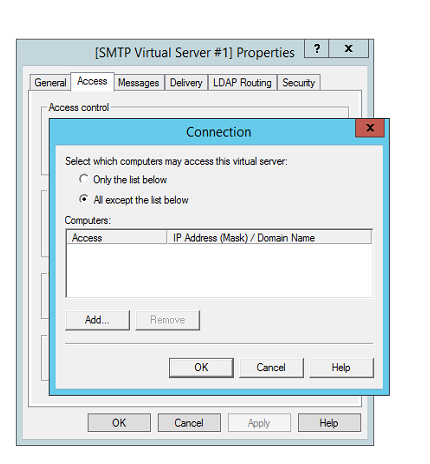The image size is (430, 464).
Task: Switch to the Delivery tab
Action: click(x=186, y=83)
